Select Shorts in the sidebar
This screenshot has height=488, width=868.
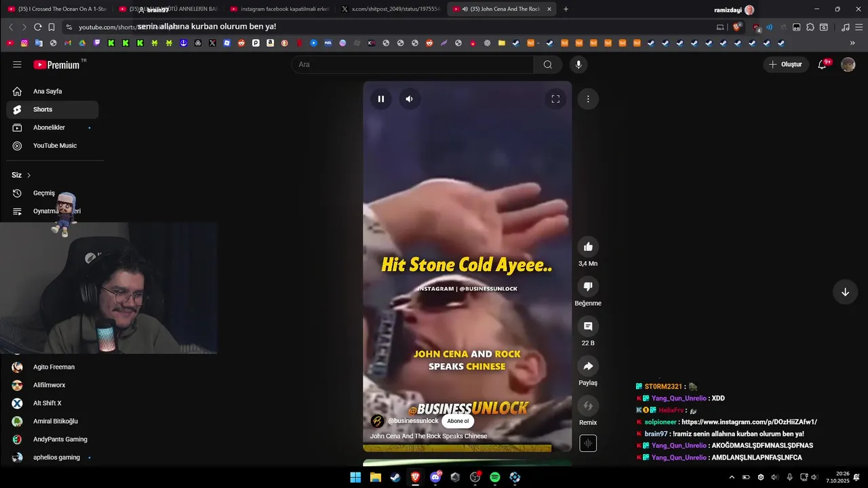coord(52,109)
